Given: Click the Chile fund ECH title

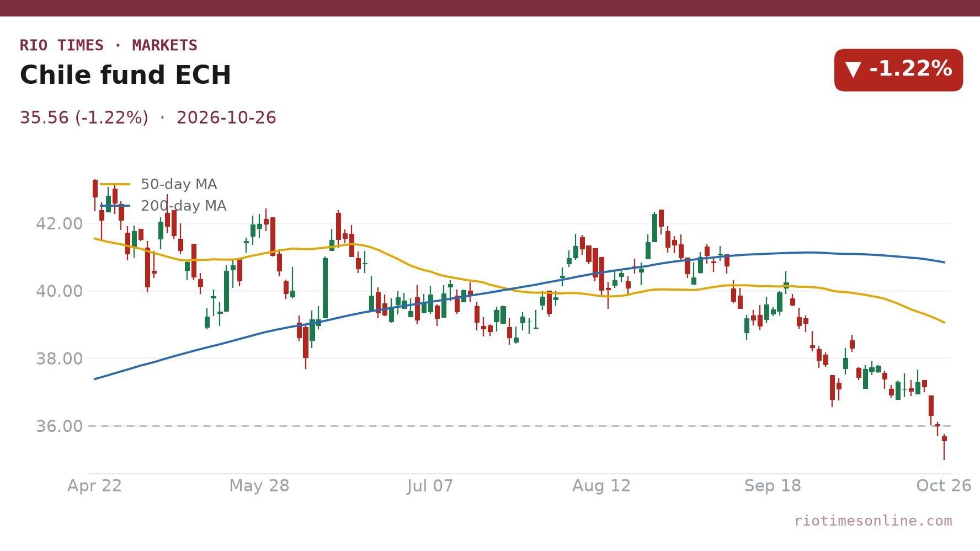Looking at the screenshot, I should point(125,76).
